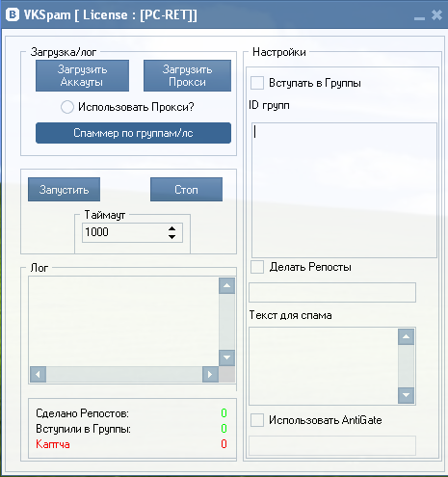Click the Лог box's right scroll arrow
Viewport: 448px width, 477px height.
(210, 374)
